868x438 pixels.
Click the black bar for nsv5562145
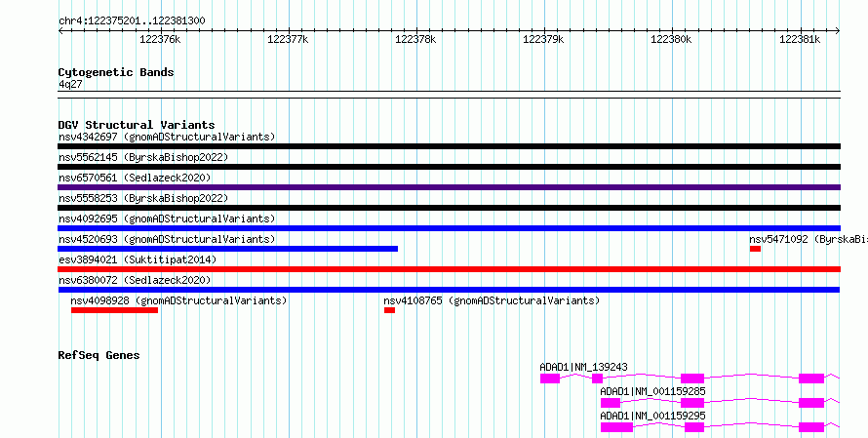(449, 167)
